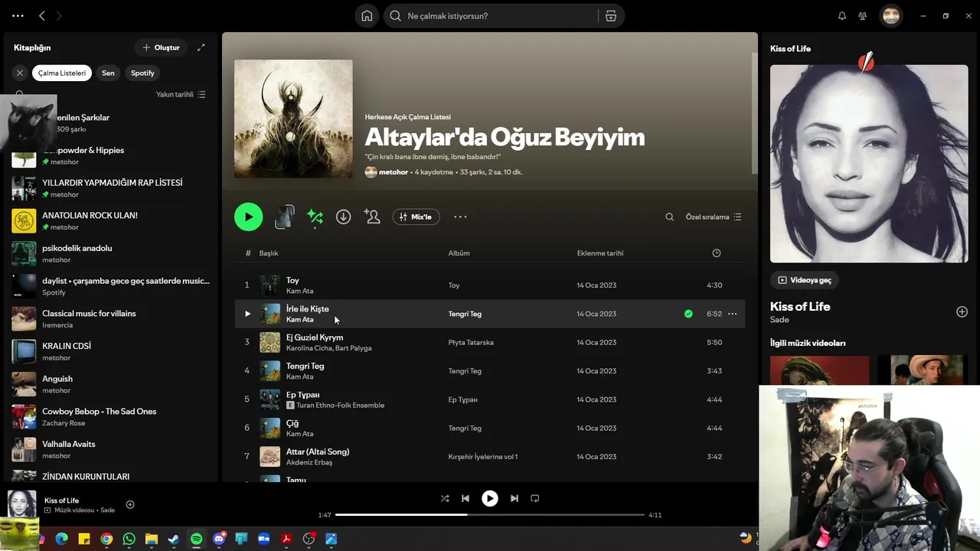Open the Turan Ethno-Folk Ensemble artist link

(x=340, y=406)
